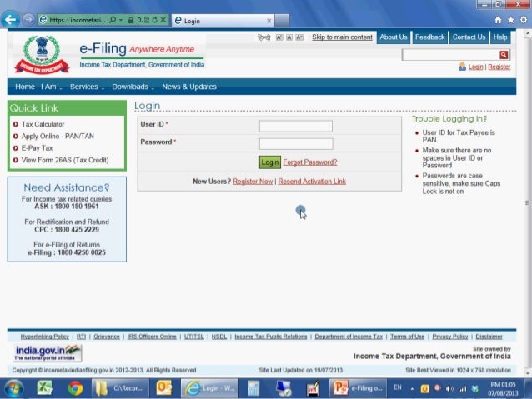Open View Form 26AS (Tax Credit) link
Screen dimensions: 532x399
65,160
